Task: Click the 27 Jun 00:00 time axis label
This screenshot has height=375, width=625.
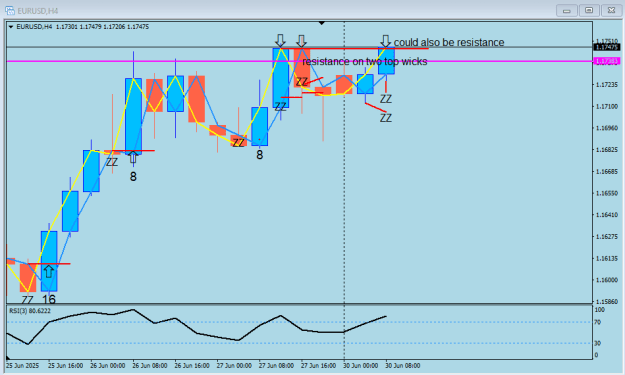Action: pos(234,366)
